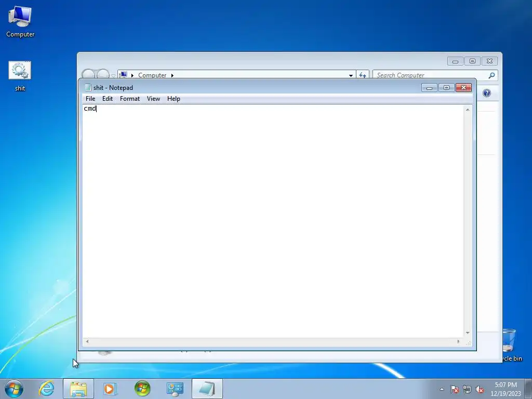Minimize the Computer Explorer window
Image resolution: width=532 pixels, height=399 pixels.
click(455, 61)
